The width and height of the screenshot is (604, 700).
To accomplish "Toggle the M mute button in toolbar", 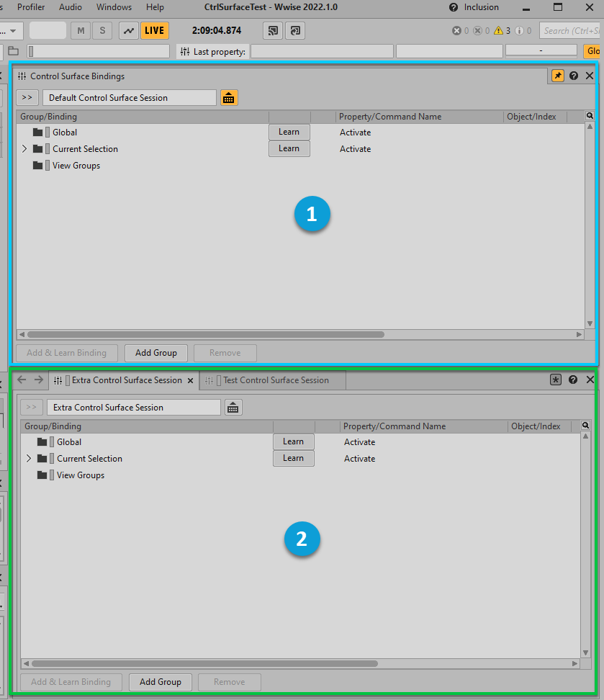I will pos(81,30).
